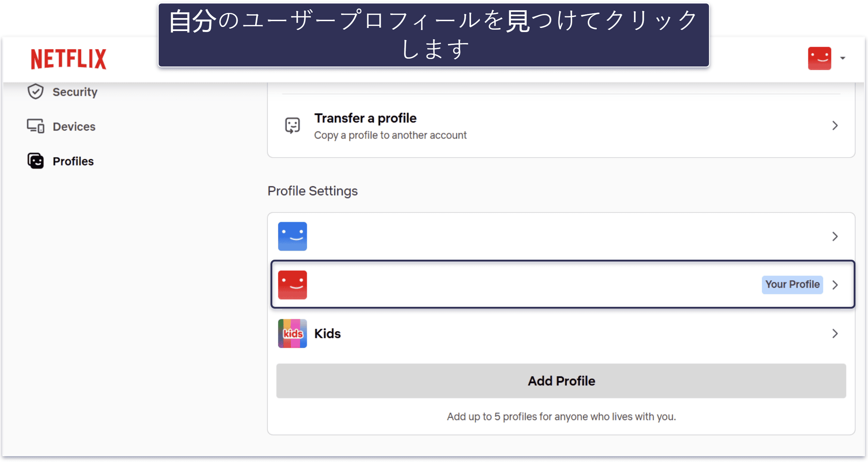Click 'Copy a profile to another account' text

pos(390,135)
